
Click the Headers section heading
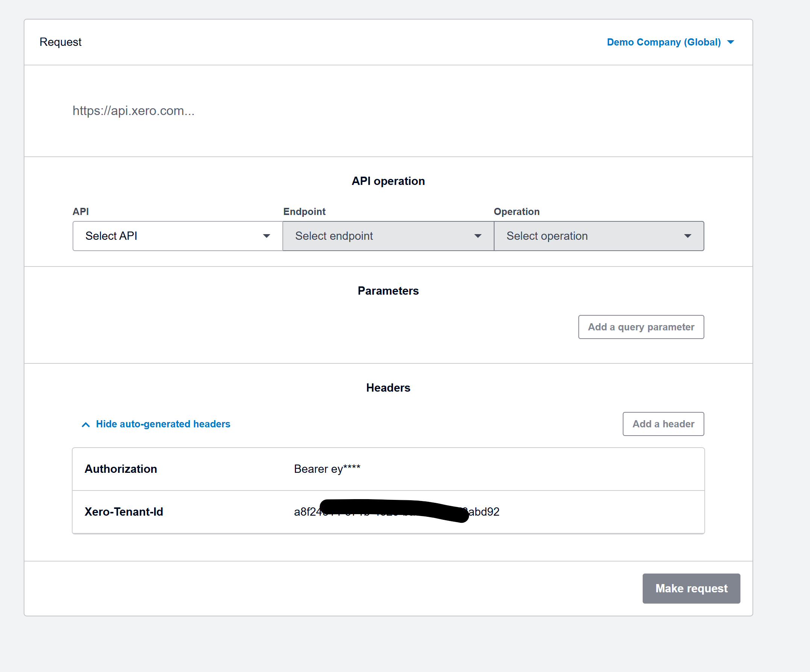(388, 388)
